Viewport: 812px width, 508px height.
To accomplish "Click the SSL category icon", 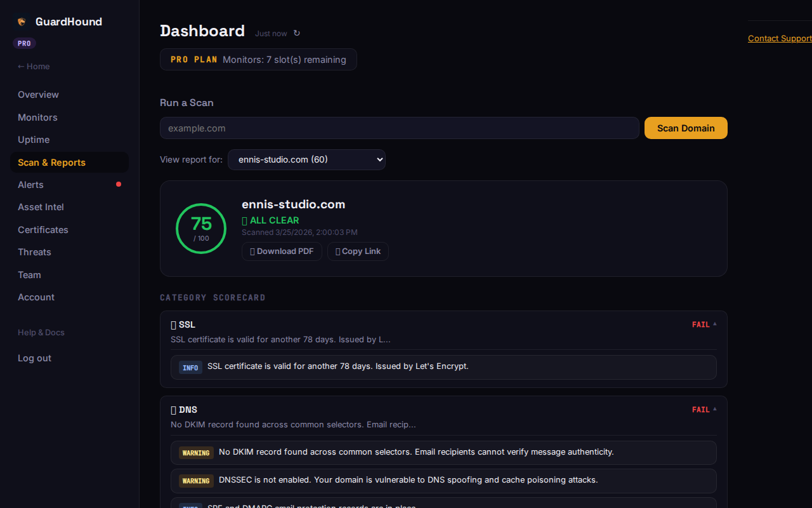I will [x=173, y=324].
